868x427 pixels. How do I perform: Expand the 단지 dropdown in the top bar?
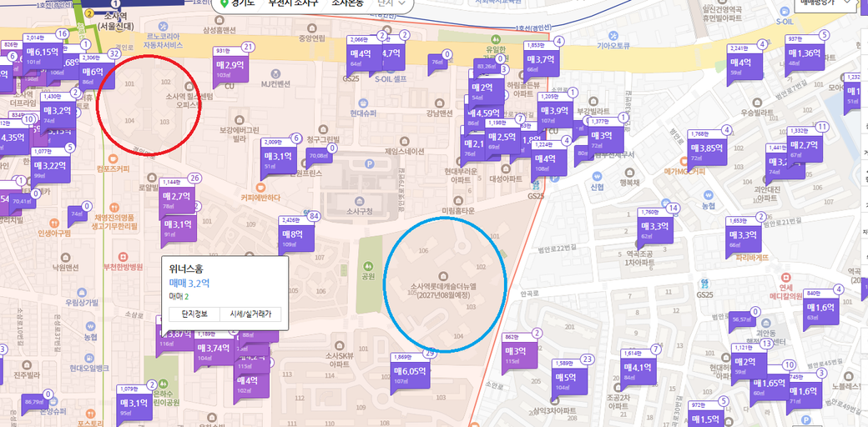[x=392, y=3]
